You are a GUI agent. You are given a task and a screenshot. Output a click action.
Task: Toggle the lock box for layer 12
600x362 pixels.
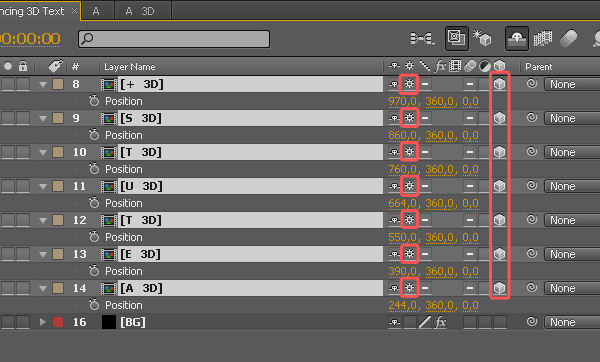click(23, 220)
